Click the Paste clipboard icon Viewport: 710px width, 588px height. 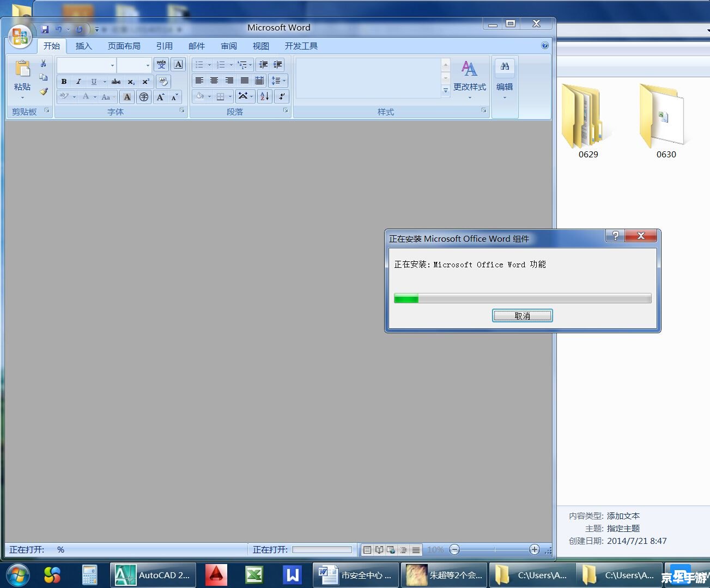click(22, 70)
